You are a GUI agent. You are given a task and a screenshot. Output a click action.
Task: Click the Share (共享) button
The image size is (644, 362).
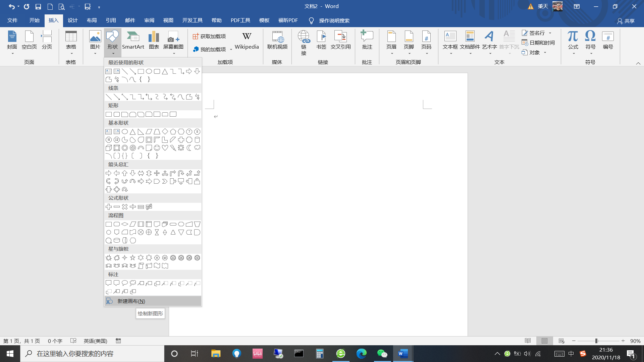point(626,21)
